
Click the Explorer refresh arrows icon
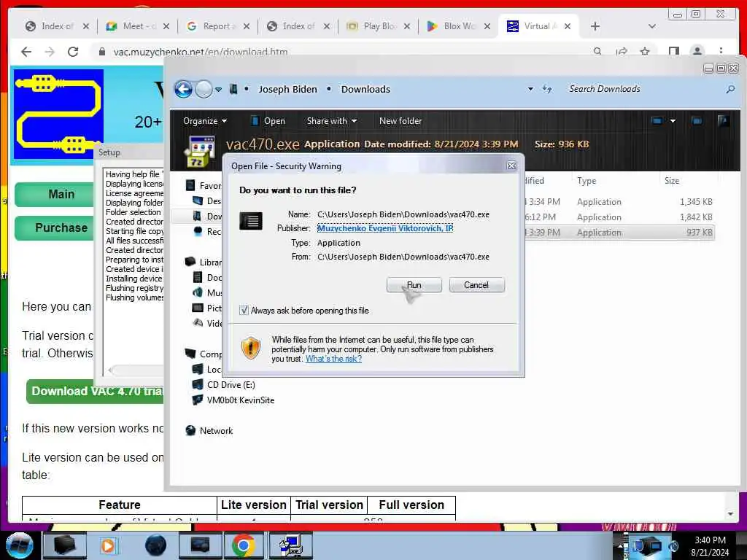pyautogui.click(x=547, y=89)
